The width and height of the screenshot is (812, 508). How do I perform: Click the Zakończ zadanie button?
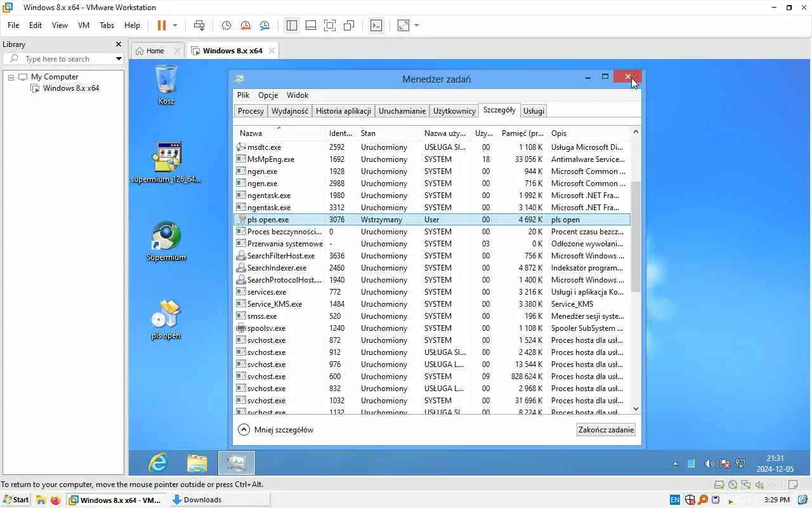(x=606, y=430)
